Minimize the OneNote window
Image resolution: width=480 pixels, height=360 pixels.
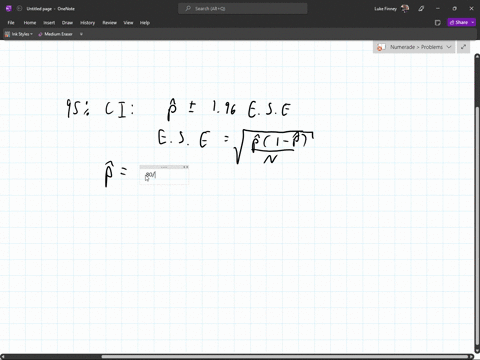pyautogui.click(x=438, y=9)
